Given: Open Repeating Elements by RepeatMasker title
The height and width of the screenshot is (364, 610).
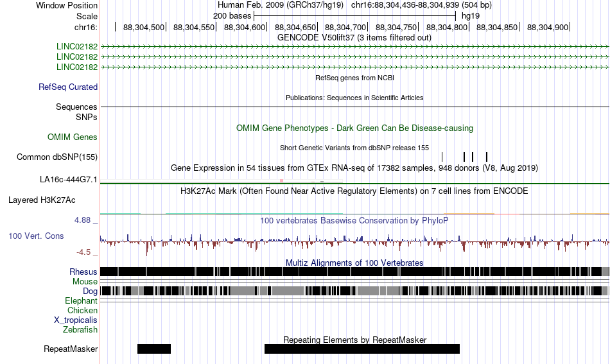Looking at the screenshot, I should pyautogui.click(x=354, y=340).
